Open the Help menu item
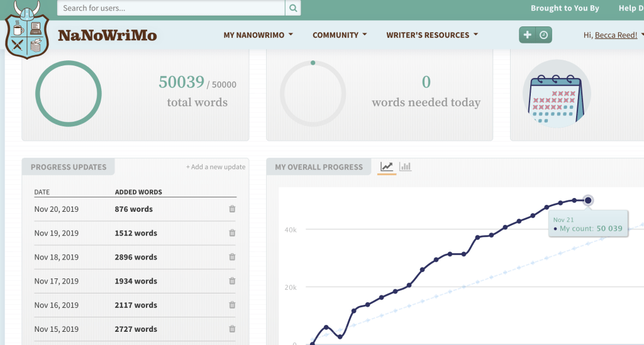The width and height of the screenshot is (644, 345). pos(629,8)
